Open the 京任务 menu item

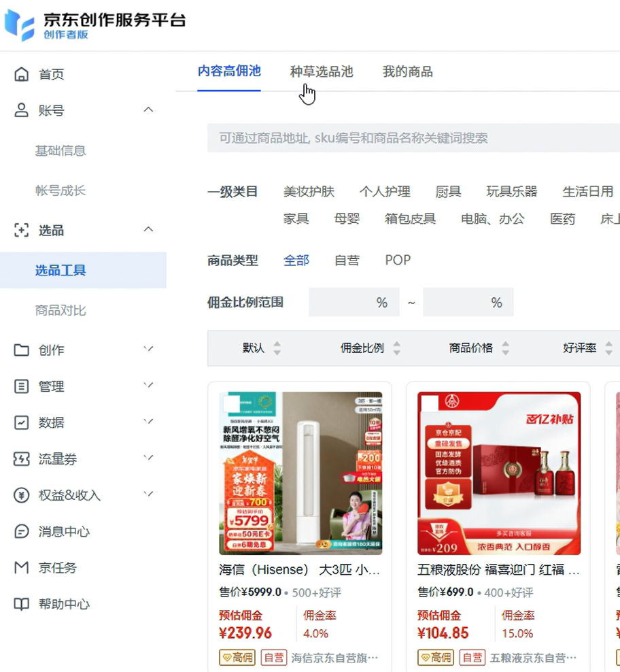[x=57, y=568]
